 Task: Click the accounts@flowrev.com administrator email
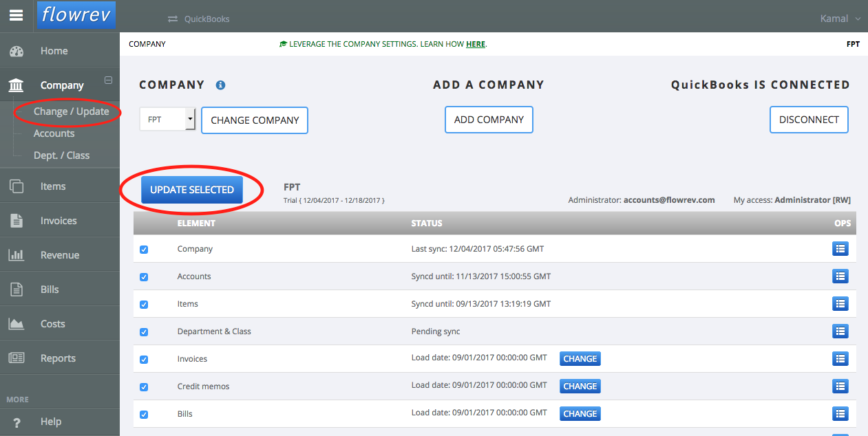[x=669, y=200]
